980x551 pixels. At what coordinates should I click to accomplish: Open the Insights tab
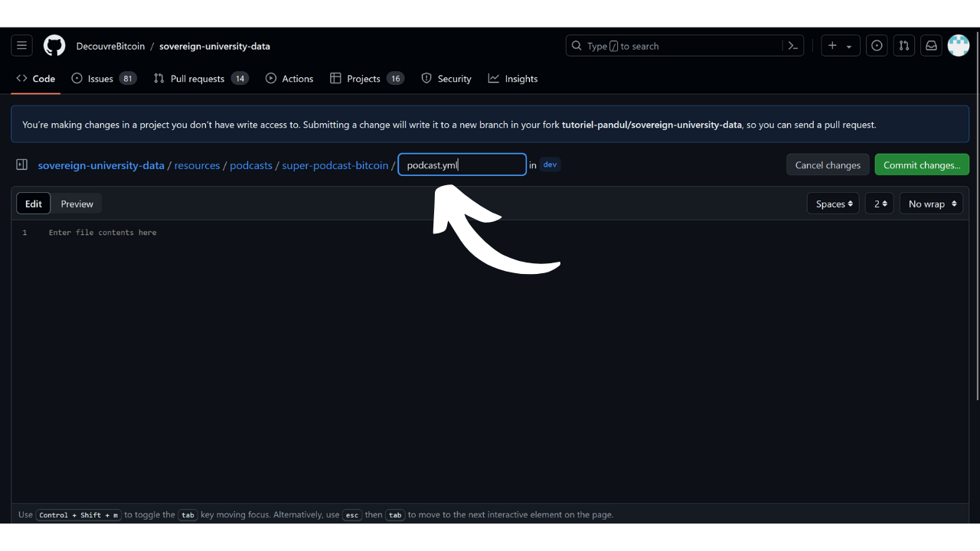[x=513, y=79]
